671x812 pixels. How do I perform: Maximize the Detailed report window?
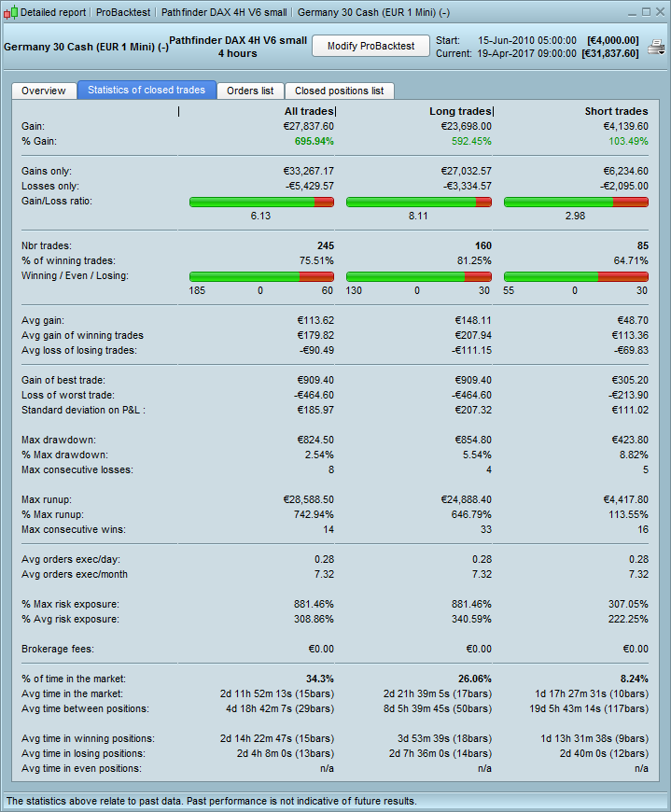tap(646, 12)
